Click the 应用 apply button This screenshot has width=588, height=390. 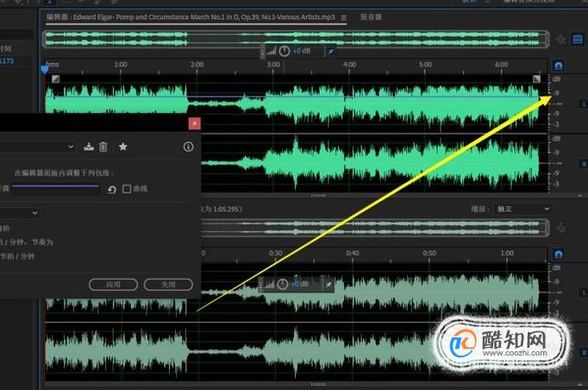tap(113, 285)
